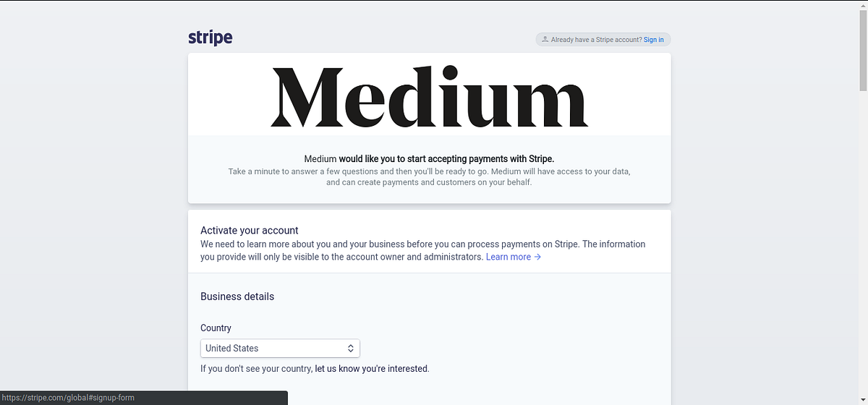Click the 'We need to learn more' paragraph
Image resolution: width=868 pixels, height=405 pixels.
pos(422,244)
